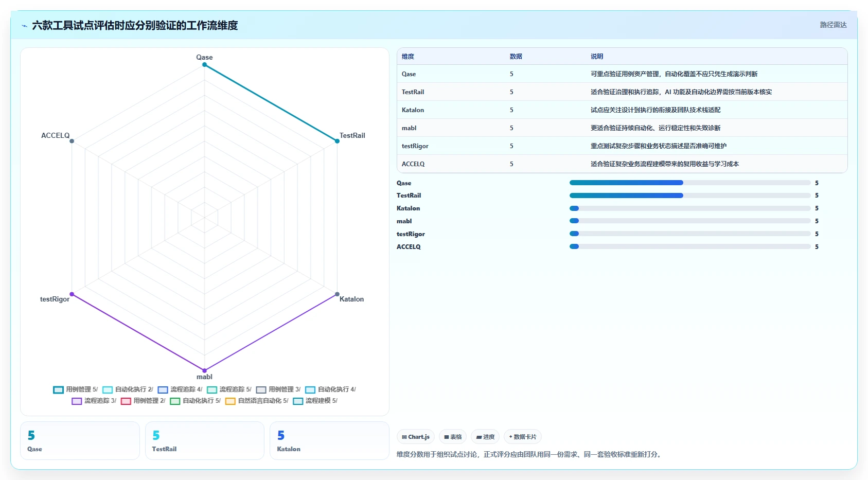Click the mabl progress bar
The height and width of the screenshot is (480, 868).
690,221
